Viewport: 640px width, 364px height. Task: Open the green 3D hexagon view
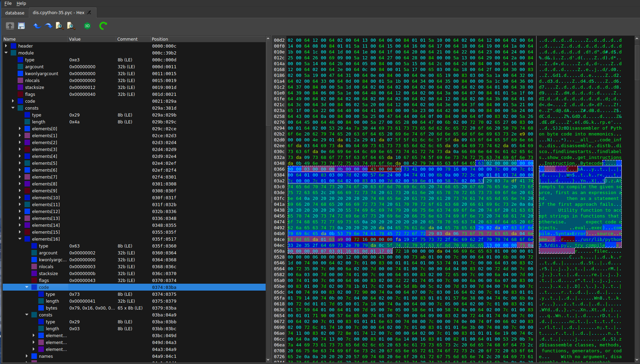pyautogui.click(x=87, y=26)
